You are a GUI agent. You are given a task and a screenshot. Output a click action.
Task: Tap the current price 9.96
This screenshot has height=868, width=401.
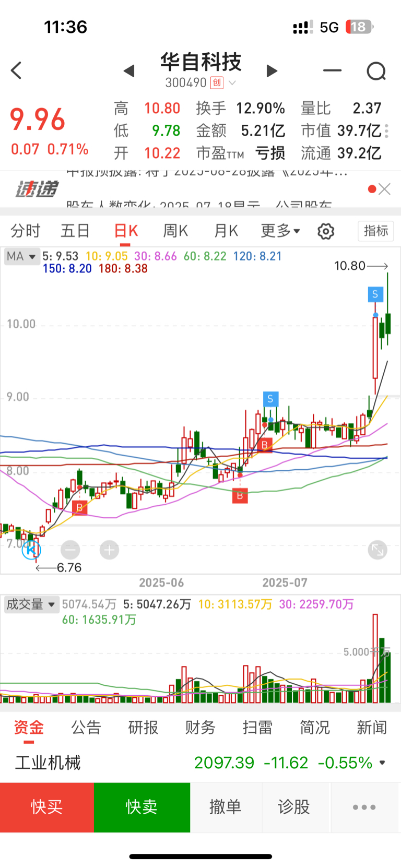click(x=38, y=120)
